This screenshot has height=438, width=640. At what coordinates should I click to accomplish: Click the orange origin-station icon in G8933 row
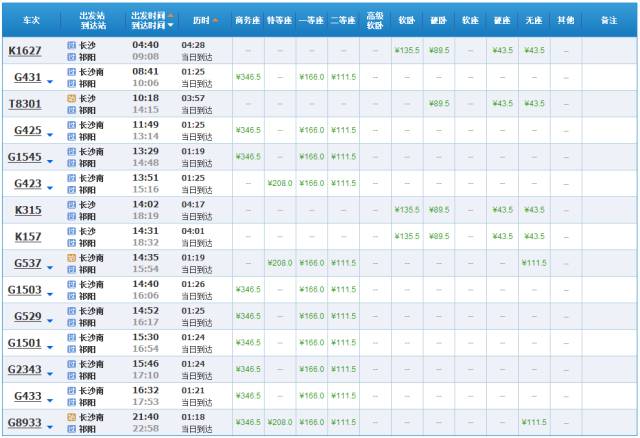[x=71, y=417]
